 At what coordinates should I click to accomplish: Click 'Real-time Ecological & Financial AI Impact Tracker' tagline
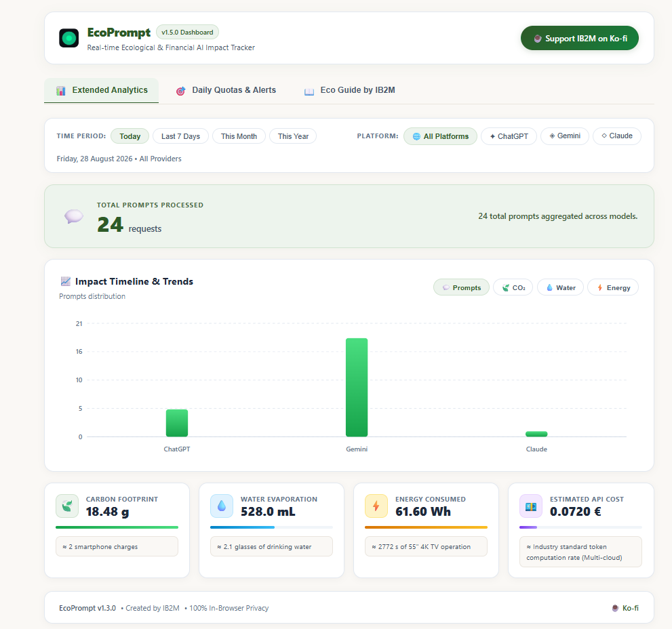(x=171, y=47)
